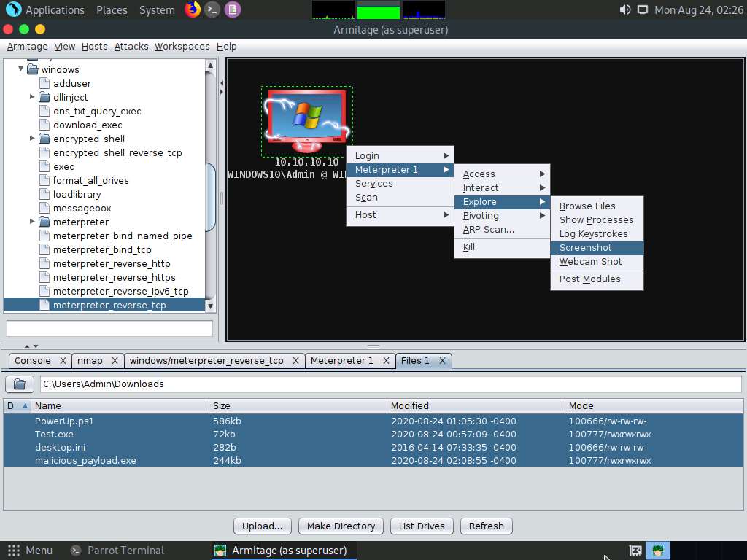Click the scroll-up arrow of the module tree

(210, 65)
